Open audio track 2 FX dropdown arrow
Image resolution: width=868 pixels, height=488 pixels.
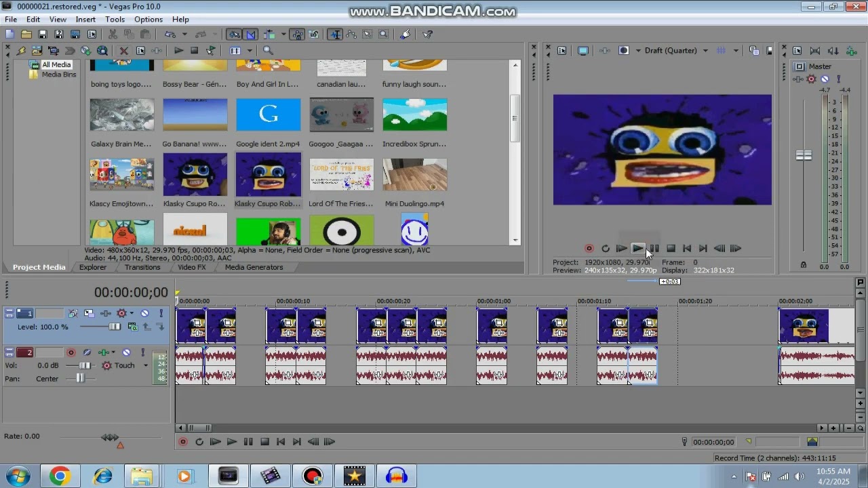click(113, 352)
